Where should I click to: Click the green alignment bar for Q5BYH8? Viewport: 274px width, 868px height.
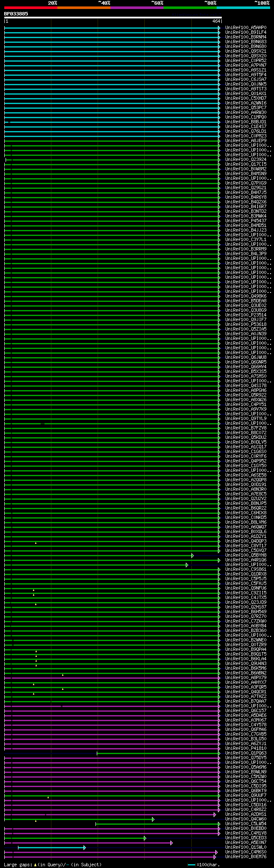[x=99, y=555]
